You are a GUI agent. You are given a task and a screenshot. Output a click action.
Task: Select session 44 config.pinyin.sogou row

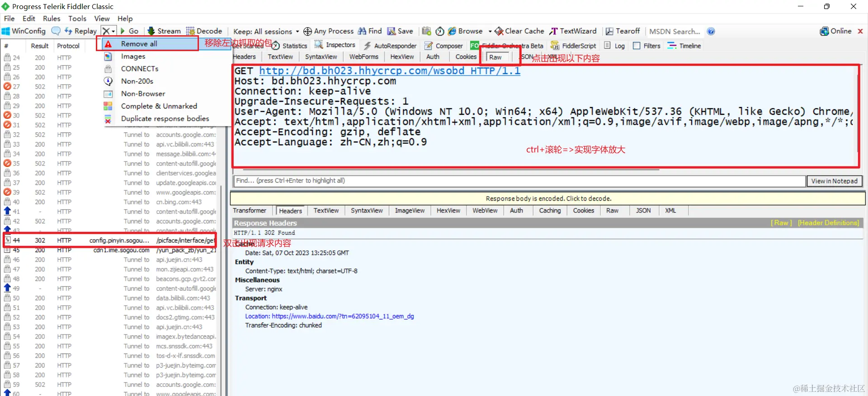click(x=109, y=240)
